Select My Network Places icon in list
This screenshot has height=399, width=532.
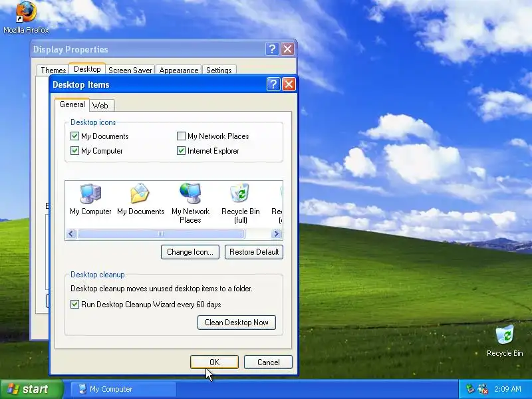(x=190, y=203)
